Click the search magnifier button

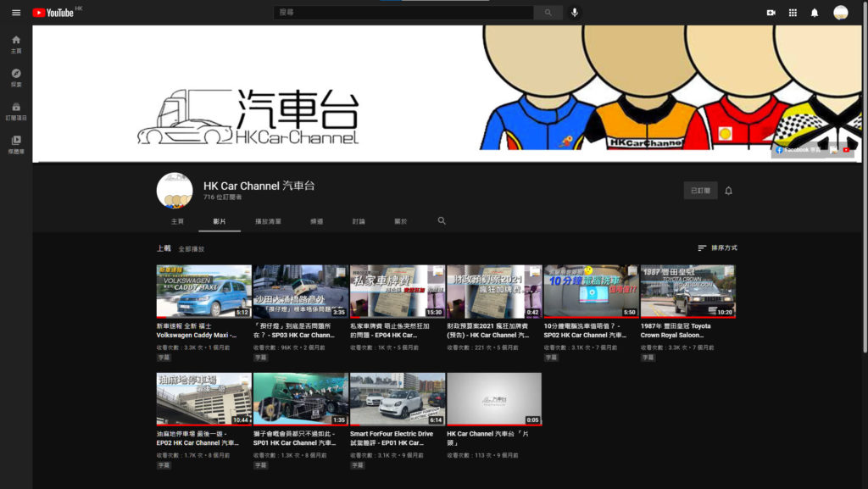click(x=548, y=12)
